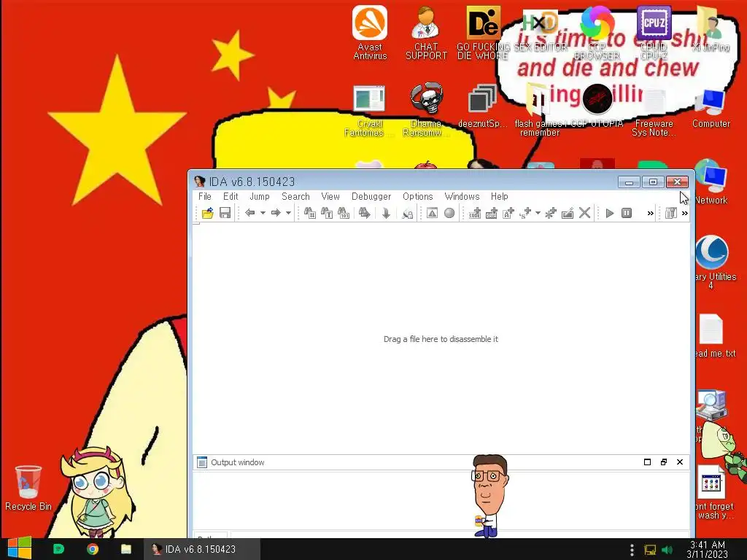Open the forward-history dropdown arrow

[x=288, y=213]
